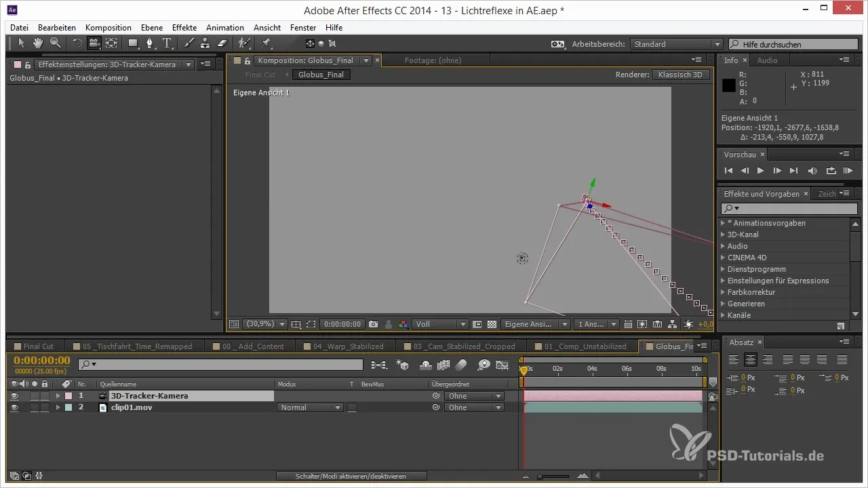Open the Eigene Ansicht 3D view dropdown
Screen dimensions: 868x488
[536, 325]
